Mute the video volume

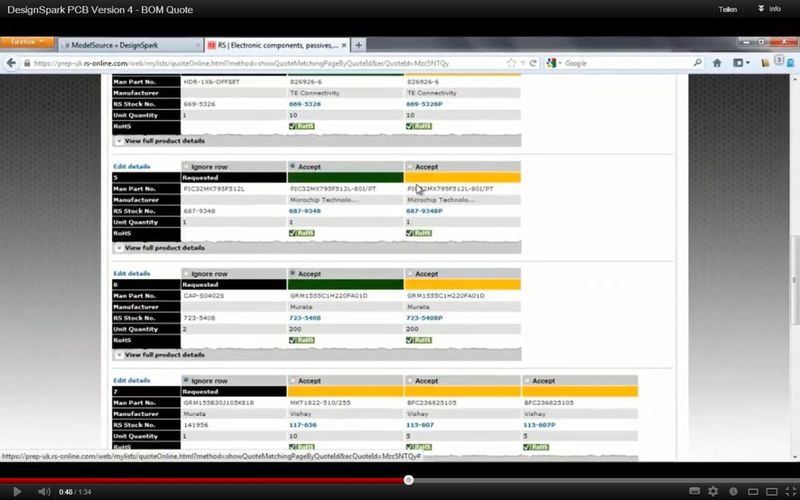[44, 491]
